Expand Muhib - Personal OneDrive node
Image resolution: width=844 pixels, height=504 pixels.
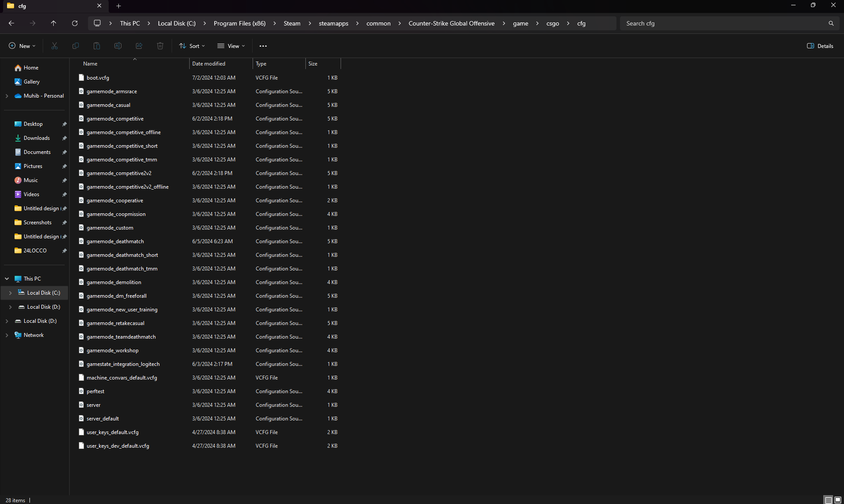click(7, 96)
